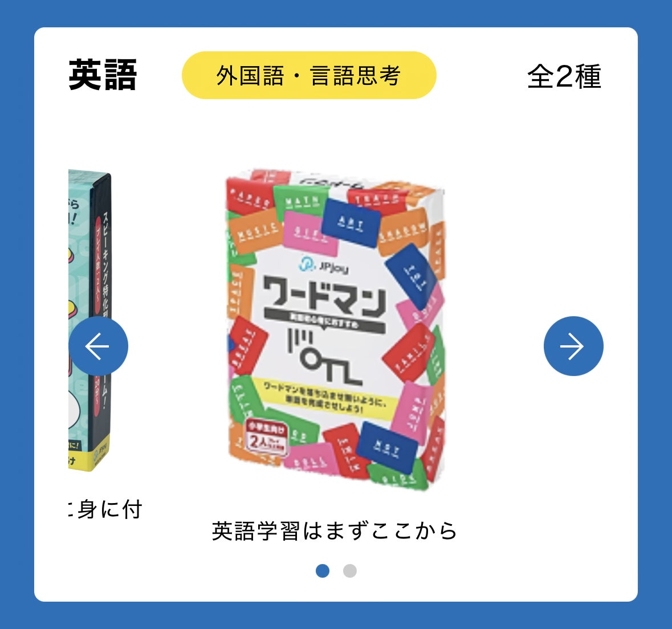
Task: Click the green MATH card on the box
Action: click(x=300, y=201)
